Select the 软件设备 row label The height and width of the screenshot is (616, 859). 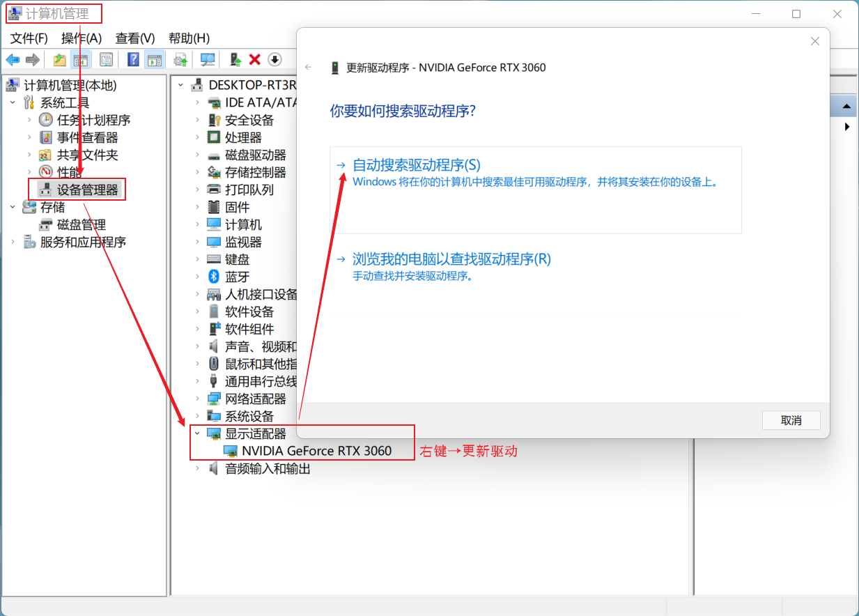click(249, 311)
